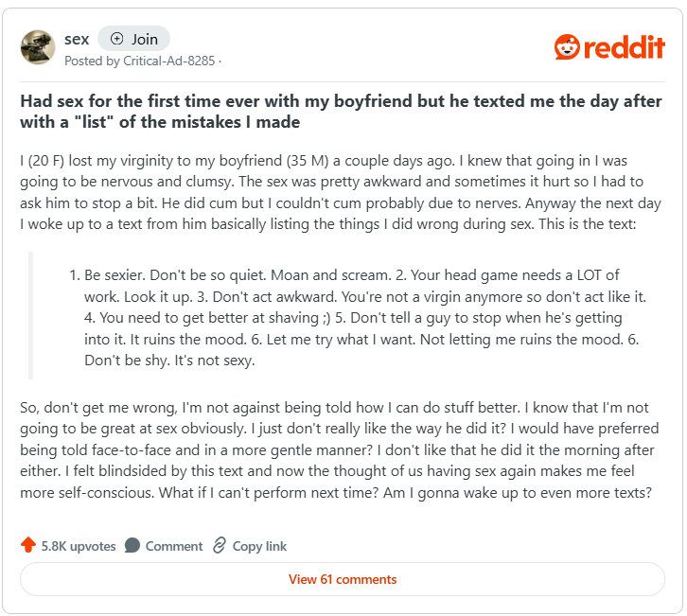687x616 pixels.
Task: Open the sex subreddit avatar image
Action: [x=38, y=47]
